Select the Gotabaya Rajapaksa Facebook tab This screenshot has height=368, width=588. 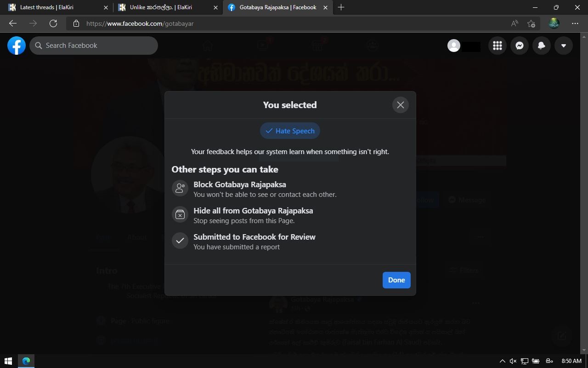[x=278, y=7]
